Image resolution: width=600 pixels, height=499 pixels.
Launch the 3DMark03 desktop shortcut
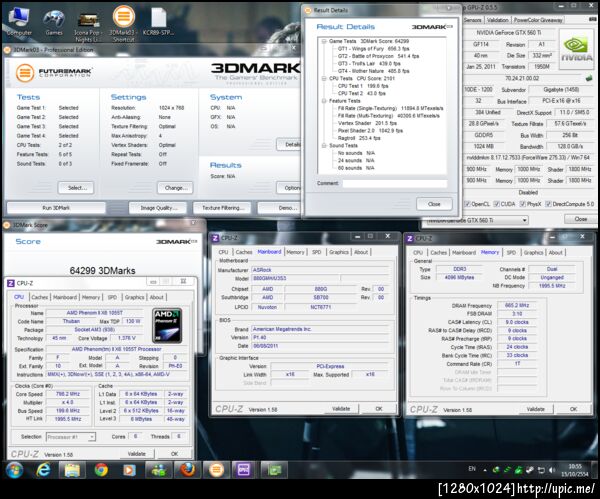click(124, 18)
